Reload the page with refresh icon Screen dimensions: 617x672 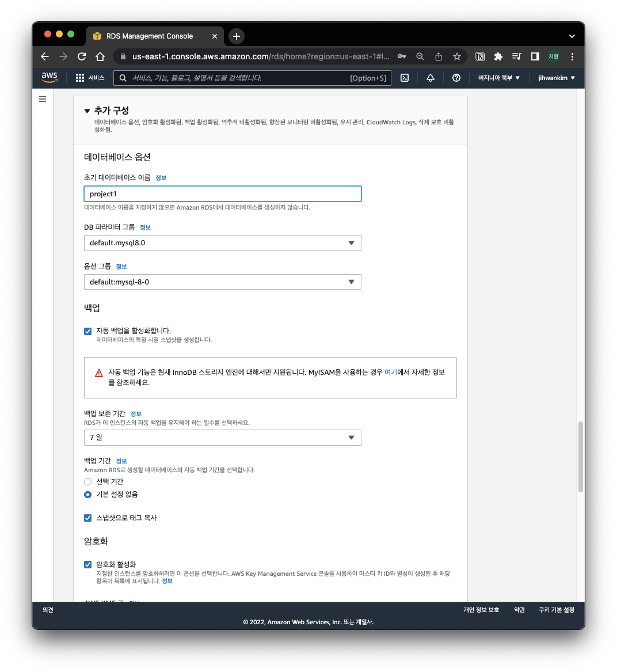pos(81,56)
